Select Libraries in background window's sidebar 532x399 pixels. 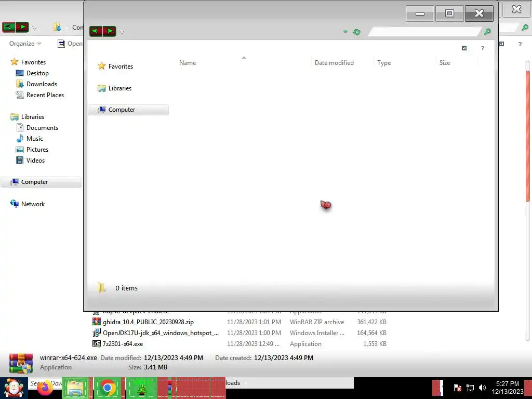[28, 117]
